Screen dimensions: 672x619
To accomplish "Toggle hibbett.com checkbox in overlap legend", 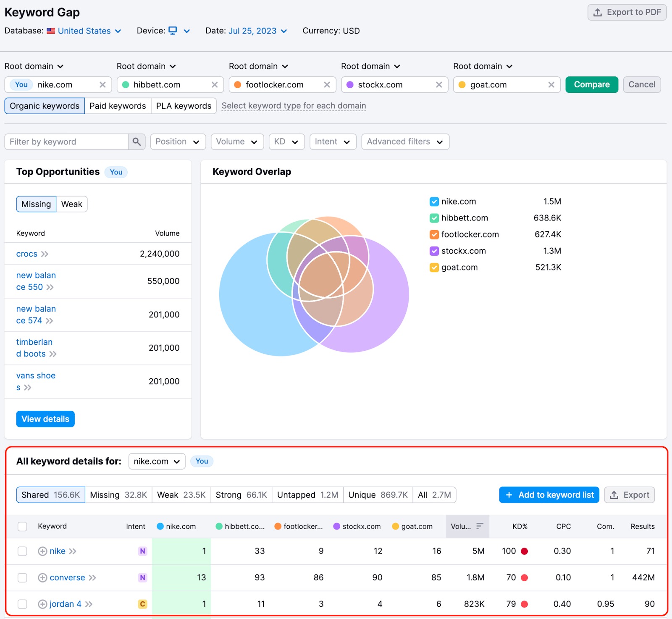I will click(434, 218).
